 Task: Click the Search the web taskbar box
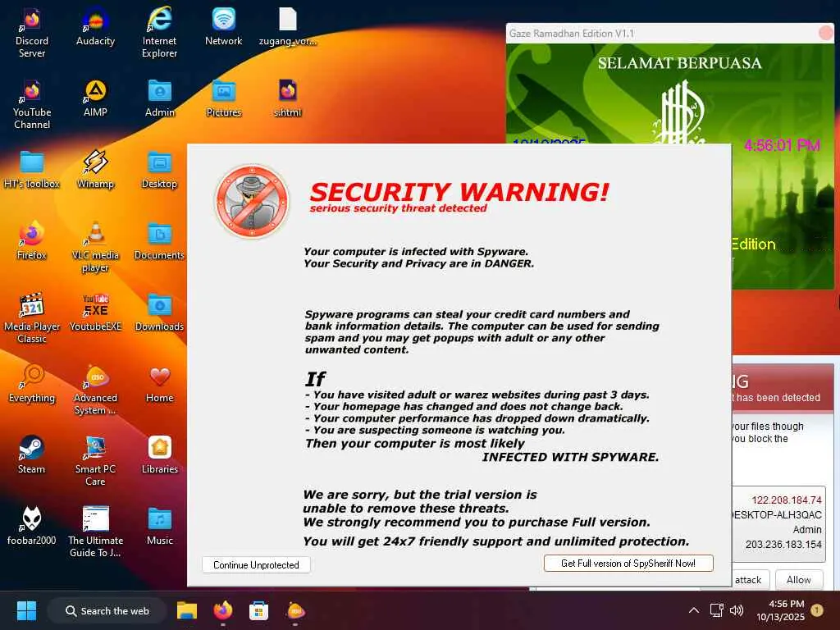click(107, 610)
